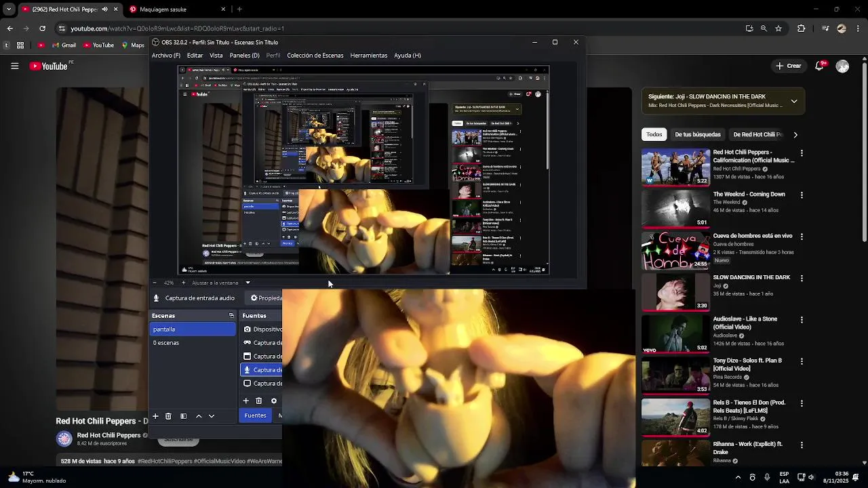Image resolution: width=868 pixels, height=488 pixels.
Task: Select 'De tus búsquedas' filter chip
Action: coord(698,134)
